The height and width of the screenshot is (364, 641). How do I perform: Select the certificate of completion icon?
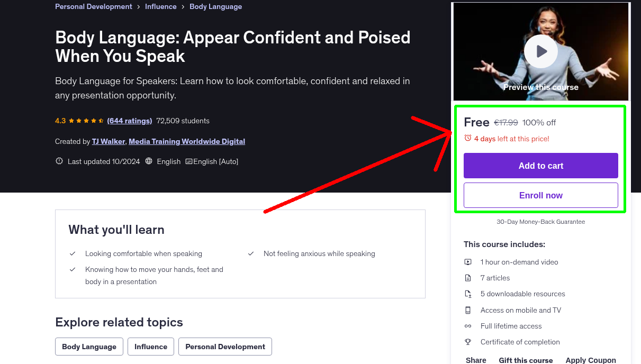coord(468,342)
